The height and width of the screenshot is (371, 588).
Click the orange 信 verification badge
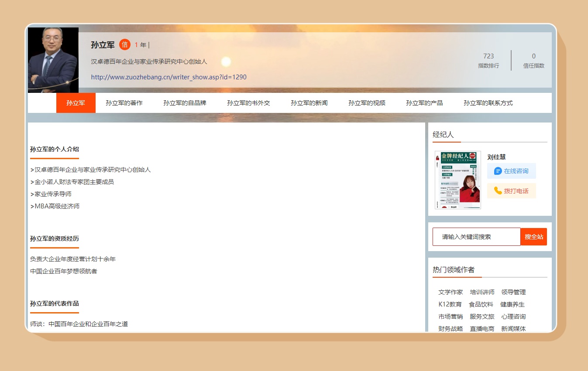[125, 45]
